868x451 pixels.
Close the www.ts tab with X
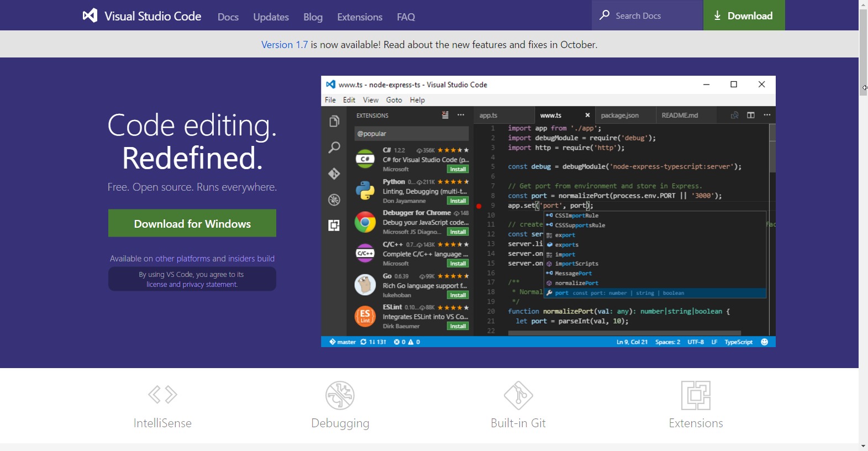point(587,116)
